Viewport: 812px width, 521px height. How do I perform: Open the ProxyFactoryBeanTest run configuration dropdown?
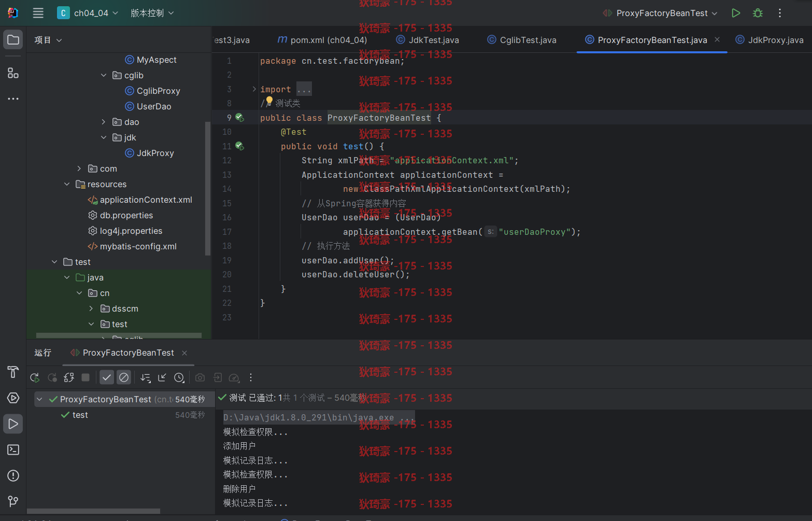(660, 13)
